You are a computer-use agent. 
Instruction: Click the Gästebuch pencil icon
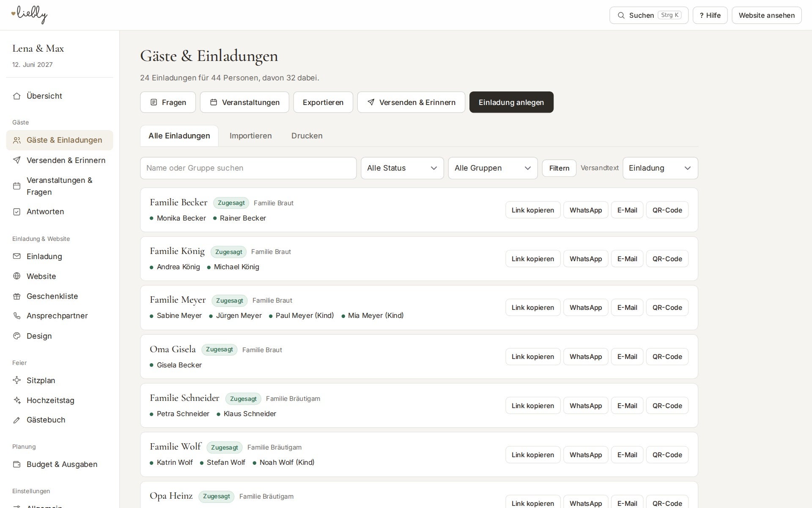[x=17, y=420]
